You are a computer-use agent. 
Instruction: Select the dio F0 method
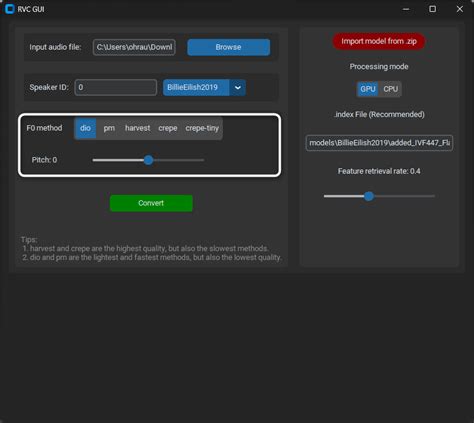[85, 128]
